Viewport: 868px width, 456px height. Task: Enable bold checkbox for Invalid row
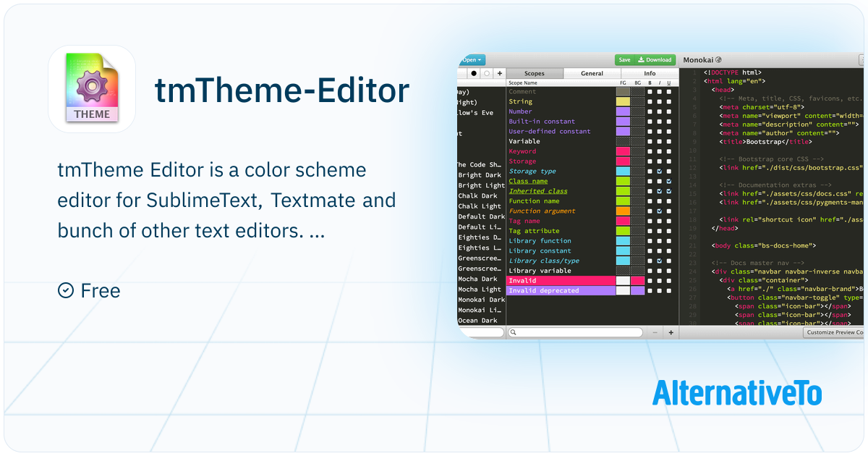click(x=650, y=280)
